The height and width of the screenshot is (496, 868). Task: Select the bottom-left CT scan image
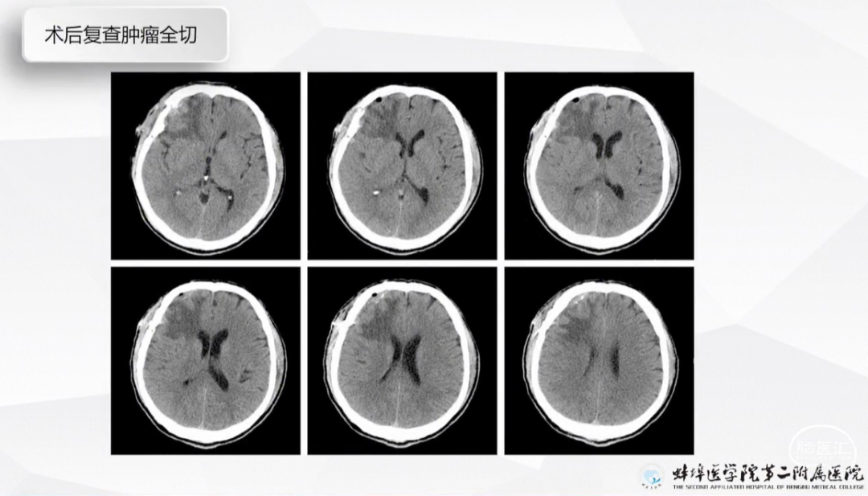tap(206, 361)
